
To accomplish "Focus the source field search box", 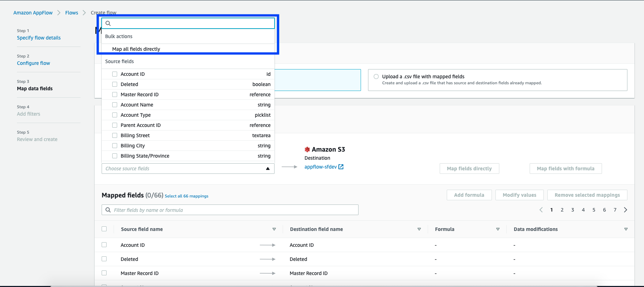I will [x=188, y=23].
